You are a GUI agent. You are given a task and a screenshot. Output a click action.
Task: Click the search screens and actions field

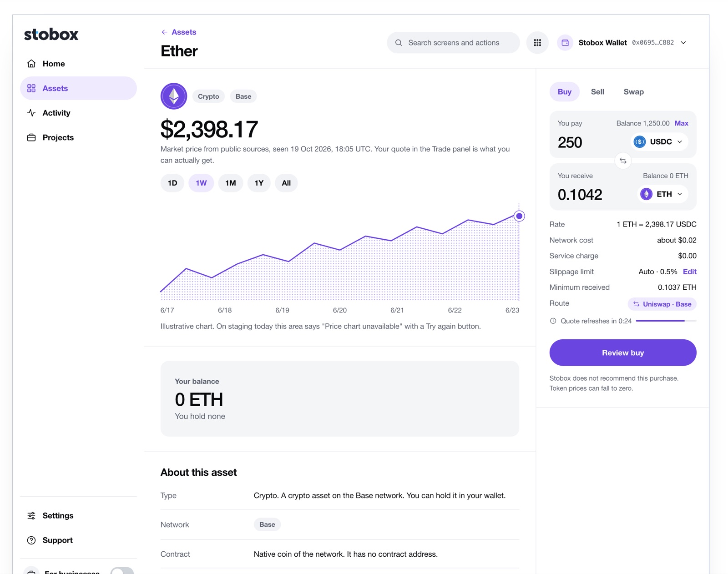(453, 43)
